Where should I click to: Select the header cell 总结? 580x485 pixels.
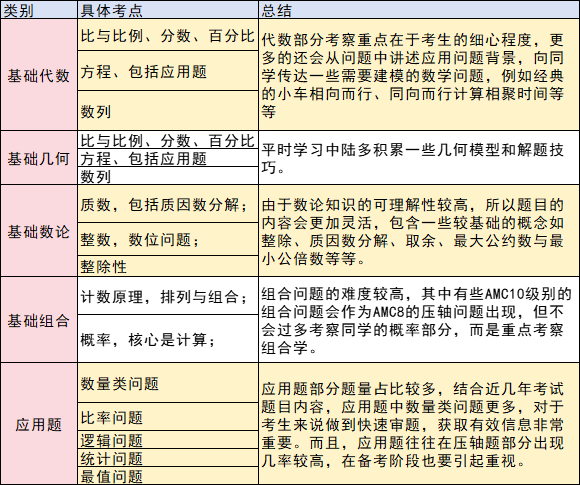419,10
